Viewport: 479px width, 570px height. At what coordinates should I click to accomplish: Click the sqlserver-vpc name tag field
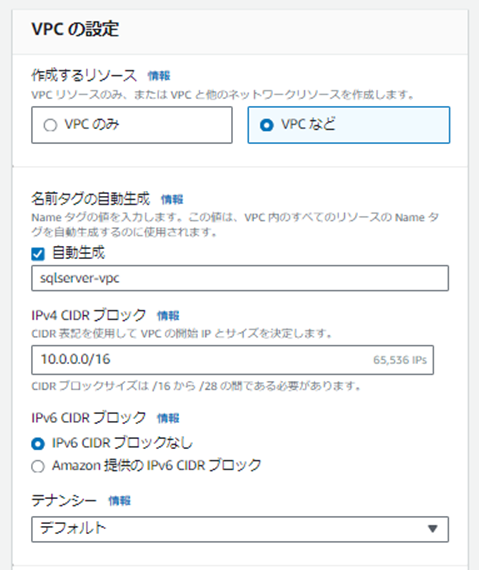click(240, 278)
